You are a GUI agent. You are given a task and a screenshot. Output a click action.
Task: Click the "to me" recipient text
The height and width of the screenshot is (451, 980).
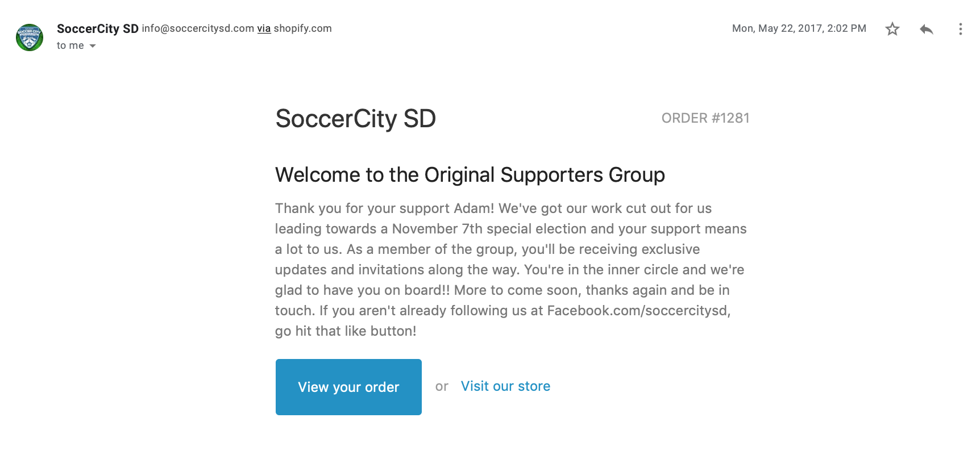coord(70,45)
